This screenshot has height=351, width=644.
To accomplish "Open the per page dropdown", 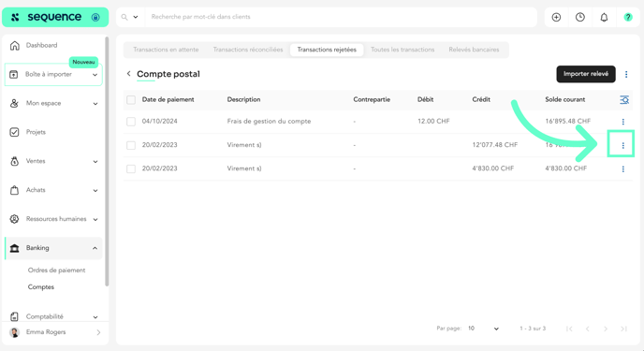I will [x=483, y=329].
